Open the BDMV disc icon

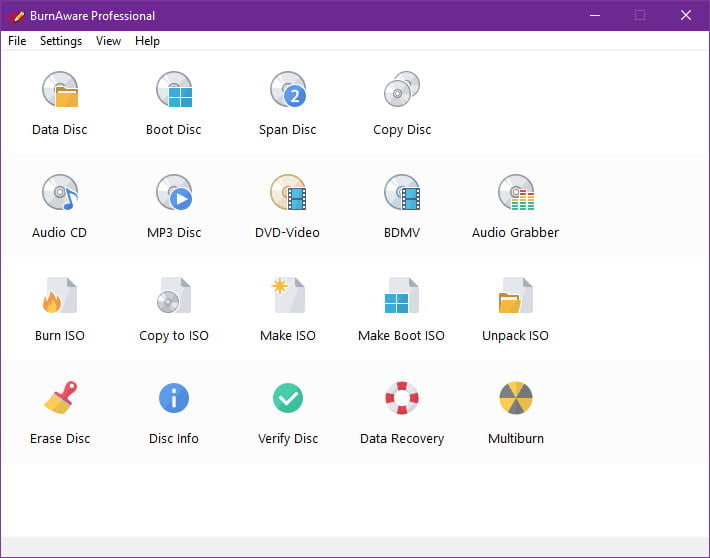(402, 192)
